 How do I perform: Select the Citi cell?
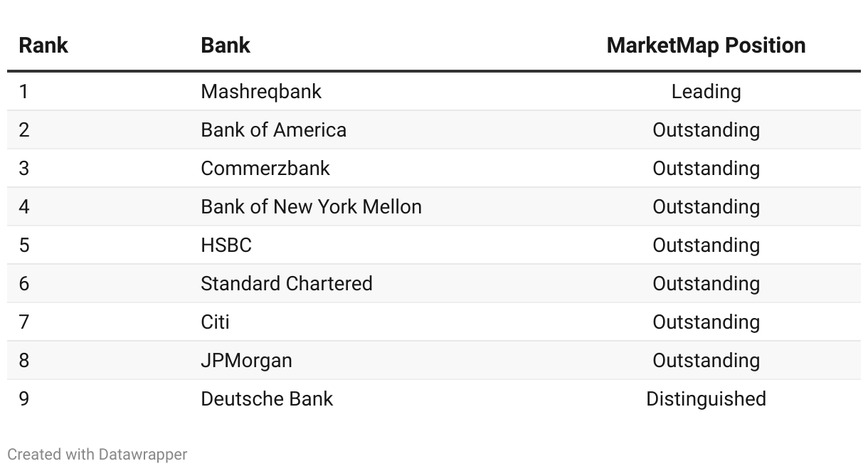coord(215,322)
